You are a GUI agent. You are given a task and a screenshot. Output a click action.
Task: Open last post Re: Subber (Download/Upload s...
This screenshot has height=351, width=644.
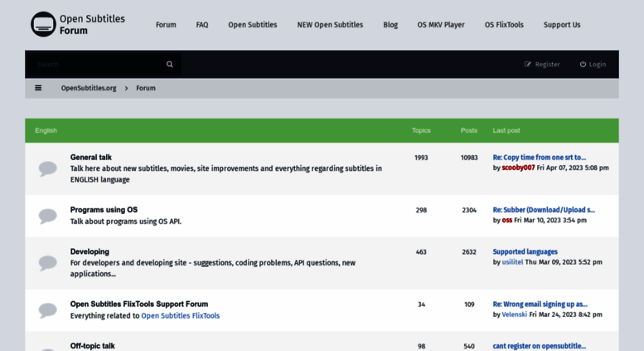tap(544, 210)
